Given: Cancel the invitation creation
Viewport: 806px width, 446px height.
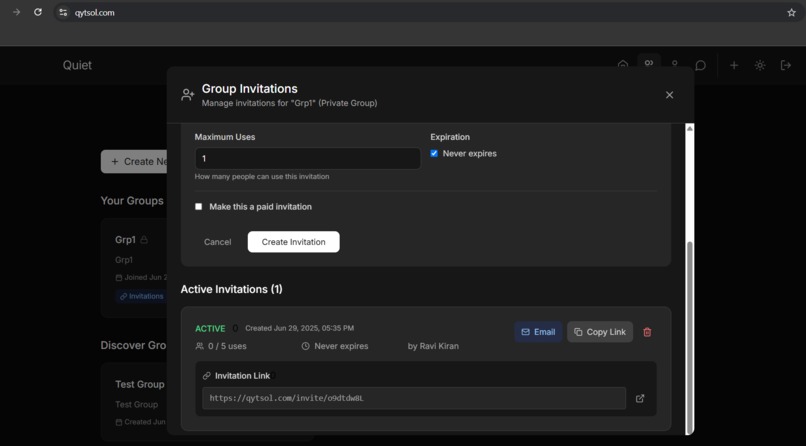Looking at the screenshot, I should click(217, 242).
